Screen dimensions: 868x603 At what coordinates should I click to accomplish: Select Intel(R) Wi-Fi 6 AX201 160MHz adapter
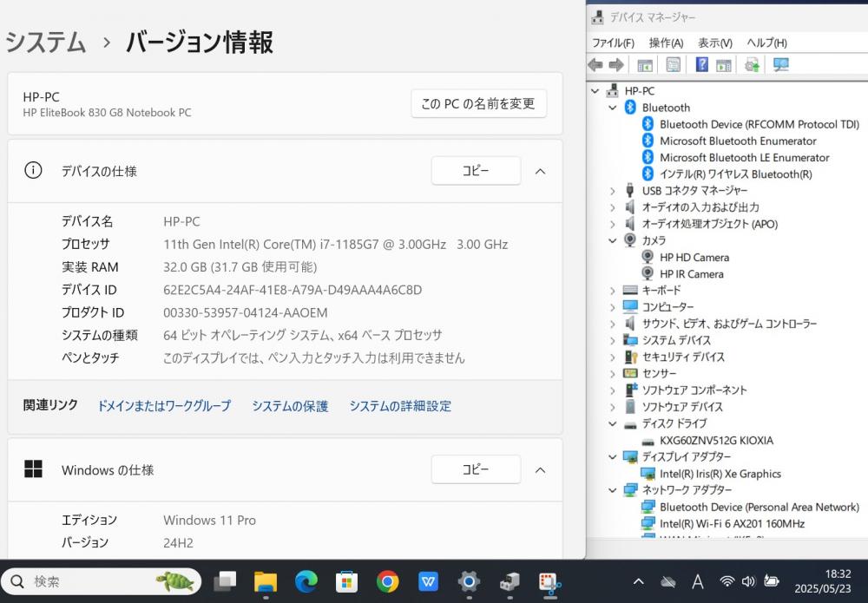732,523
